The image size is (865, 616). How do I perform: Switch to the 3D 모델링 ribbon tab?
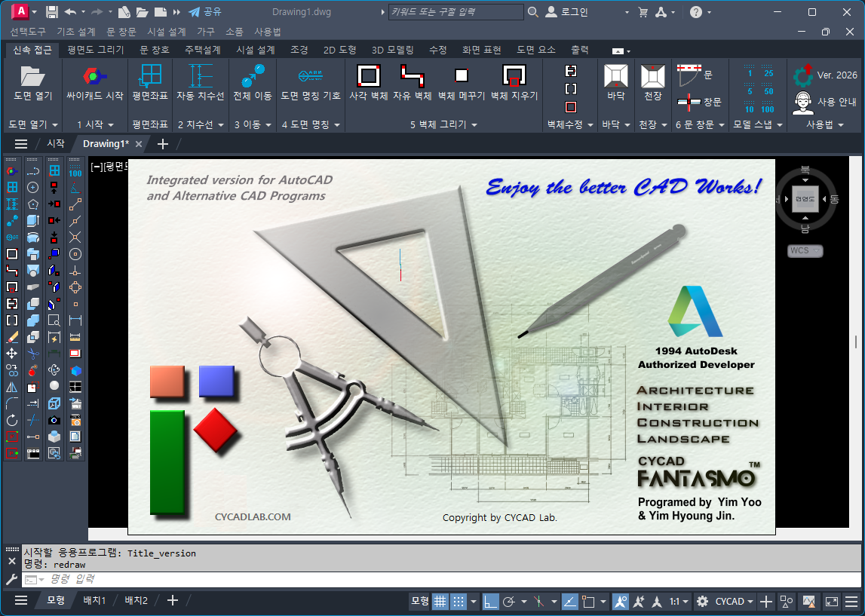point(392,50)
